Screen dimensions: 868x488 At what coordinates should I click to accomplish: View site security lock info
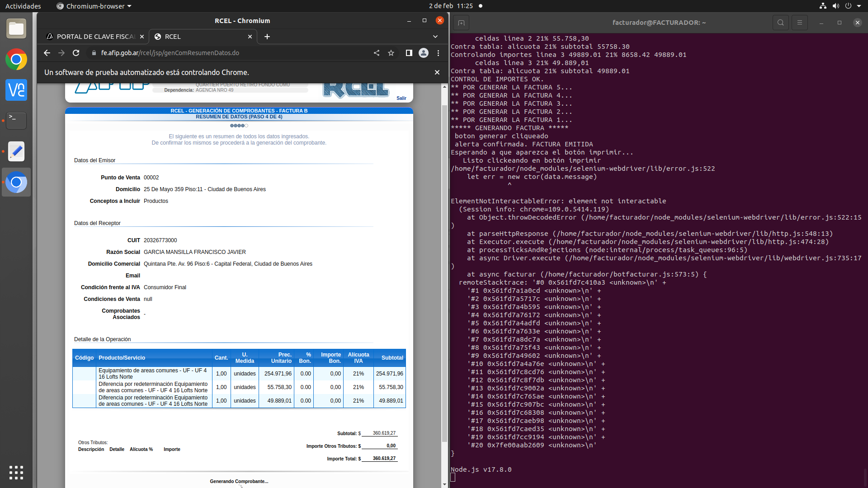(x=94, y=53)
